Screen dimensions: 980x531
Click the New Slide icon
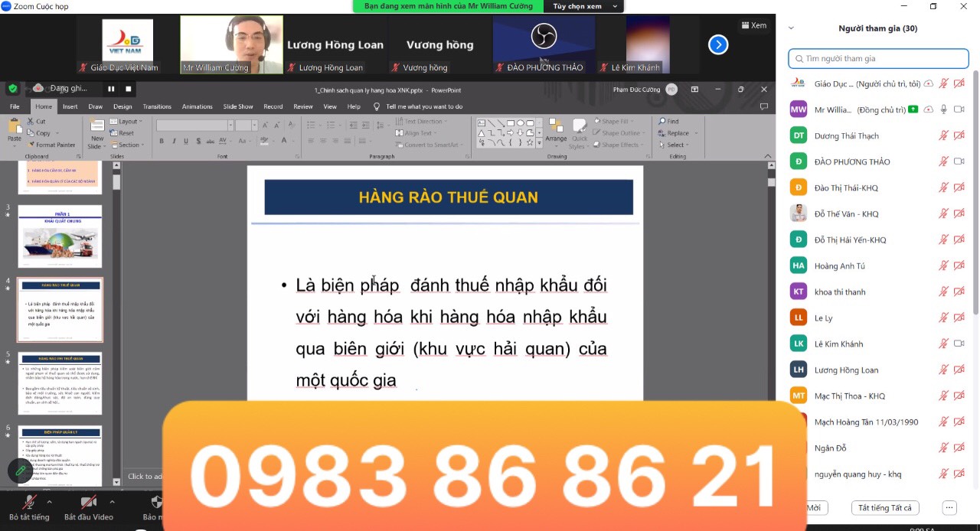tap(96, 132)
